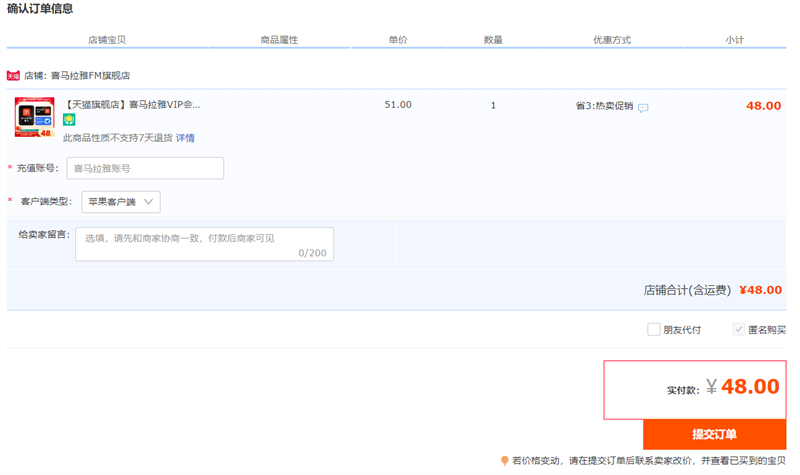The image size is (800, 475).
Task: Expand the 客户端类型 dropdown
Action: pyautogui.click(x=121, y=202)
